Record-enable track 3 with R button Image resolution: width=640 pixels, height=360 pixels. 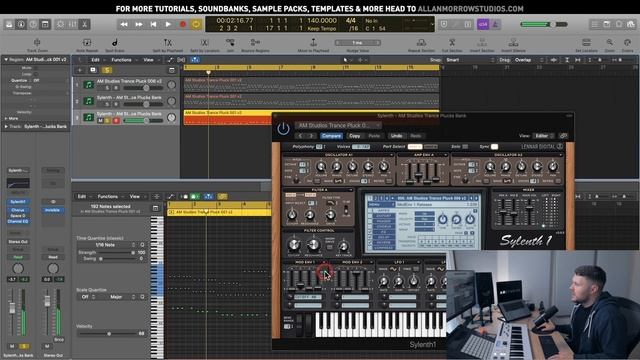click(x=116, y=120)
